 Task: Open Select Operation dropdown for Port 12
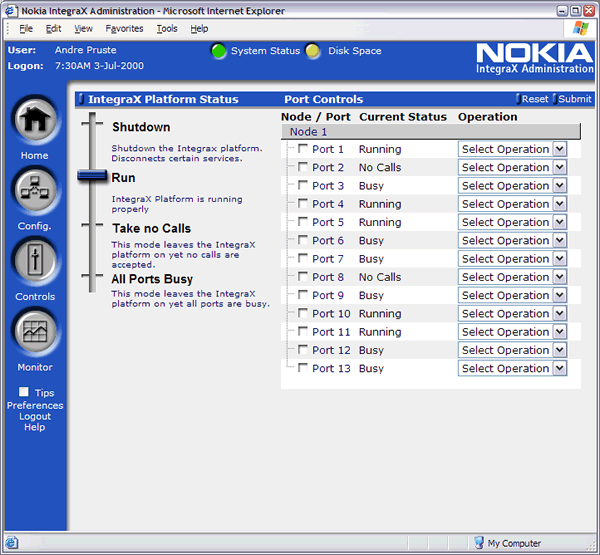[512, 350]
